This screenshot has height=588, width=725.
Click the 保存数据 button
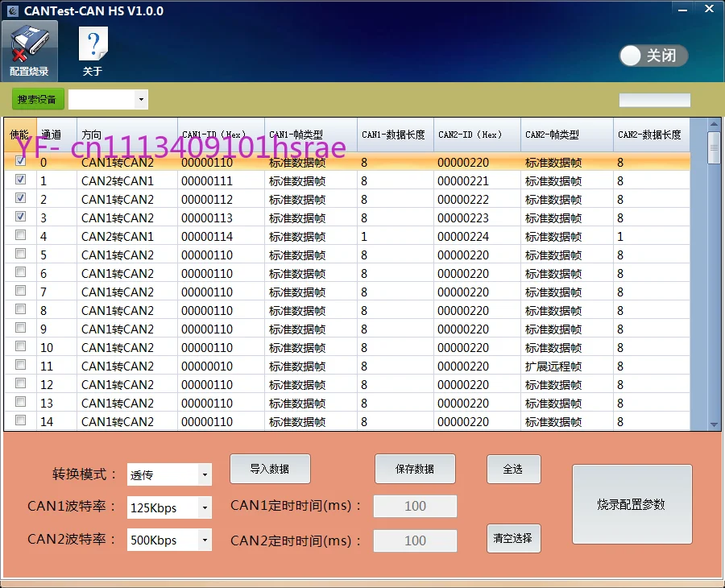pos(415,469)
